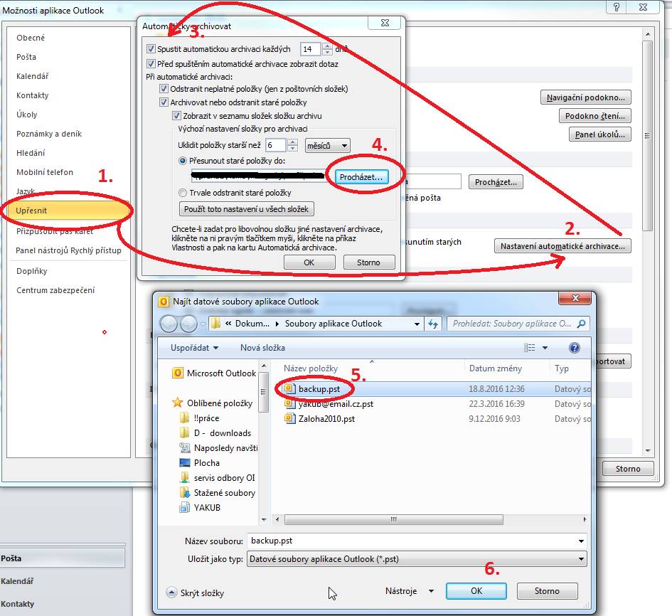The width and height of the screenshot is (672, 616).
Task: Click Procházet button in auto archive dialog
Action: 361,177
